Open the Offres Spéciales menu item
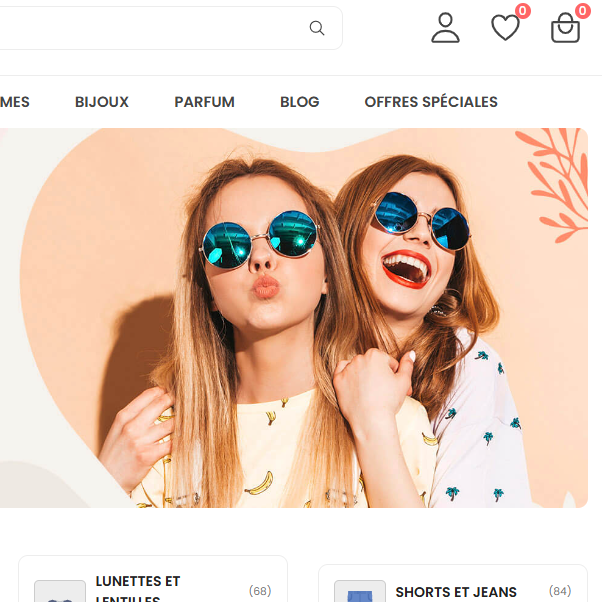The height and width of the screenshot is (602, 602). pos(431,102)
